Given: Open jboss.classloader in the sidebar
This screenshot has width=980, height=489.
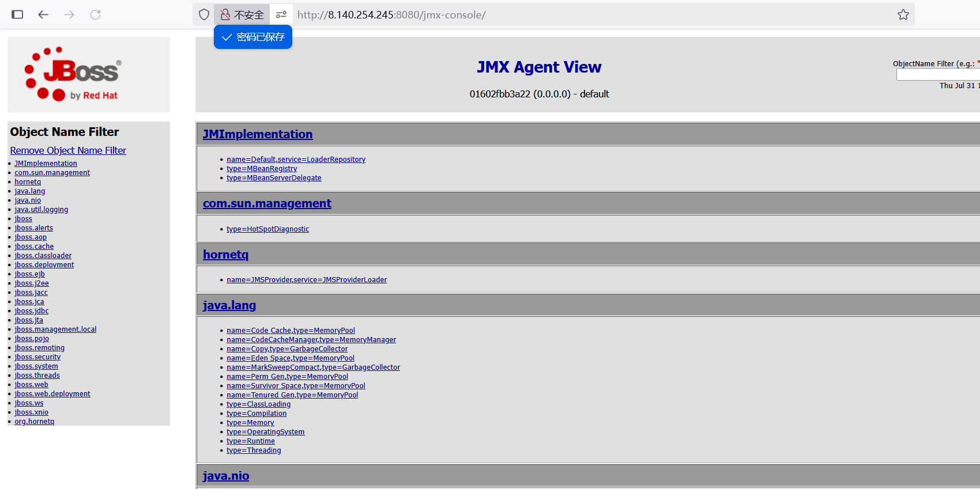Looking at the screenshot, I should 43,256.
